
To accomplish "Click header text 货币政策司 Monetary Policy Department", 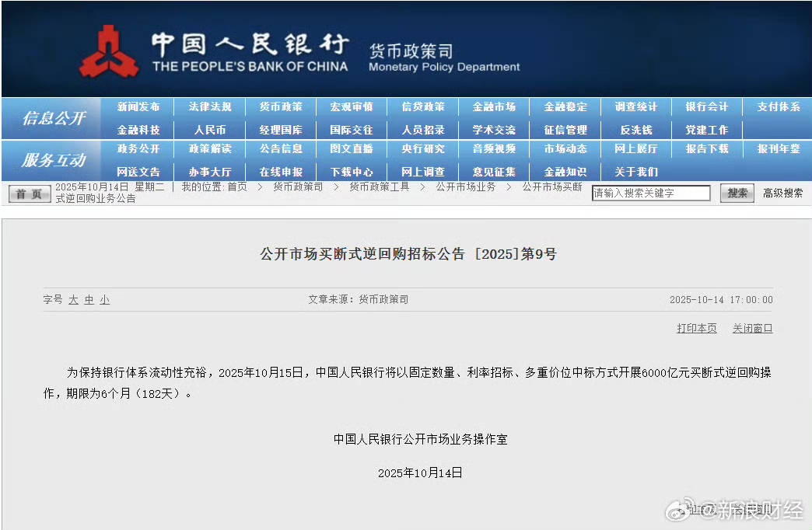I will tap(444, 58).
